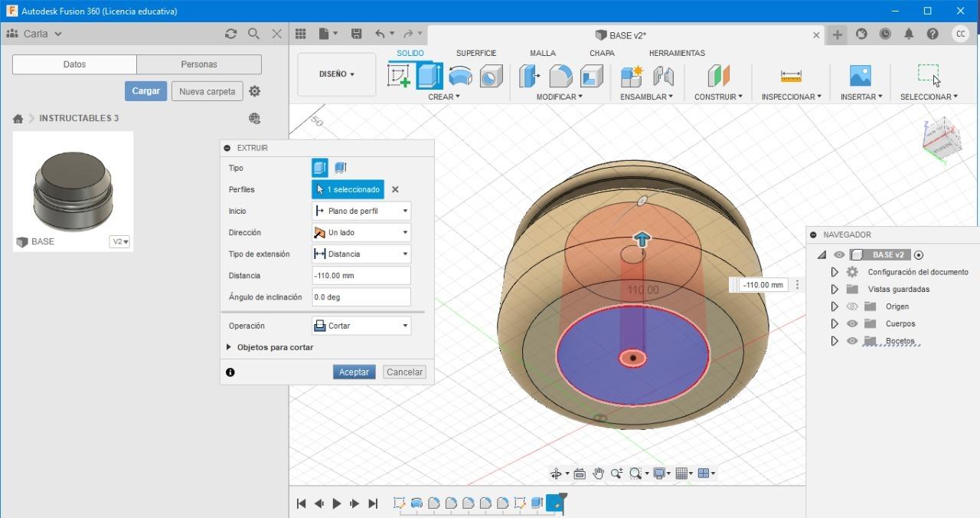Click the Ángulo de inclinación input field

point(361,297)
